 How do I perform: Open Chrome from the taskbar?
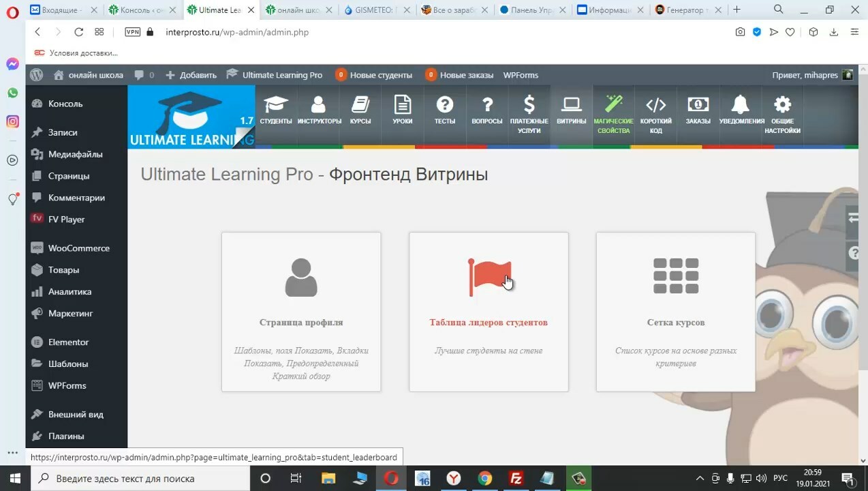pos(484,478)
